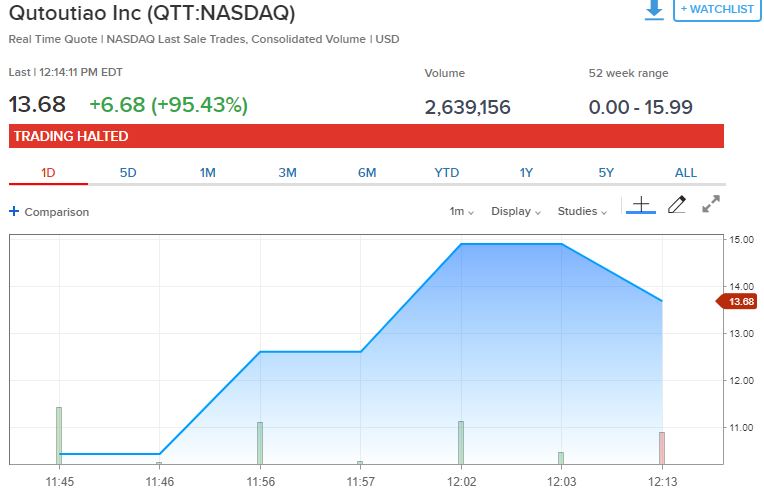Viewport: 764px width, 493px height.
Task: Switch to the 5D tab
Action: (128, 172)
